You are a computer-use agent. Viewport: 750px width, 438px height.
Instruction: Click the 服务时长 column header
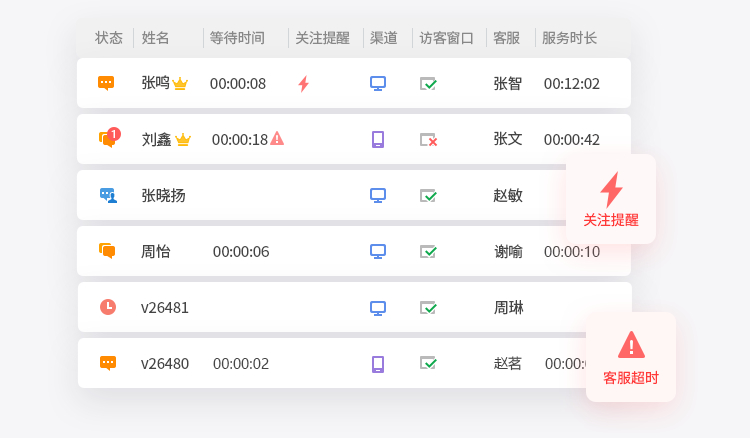pyautogui.click(x=569, y=38)
